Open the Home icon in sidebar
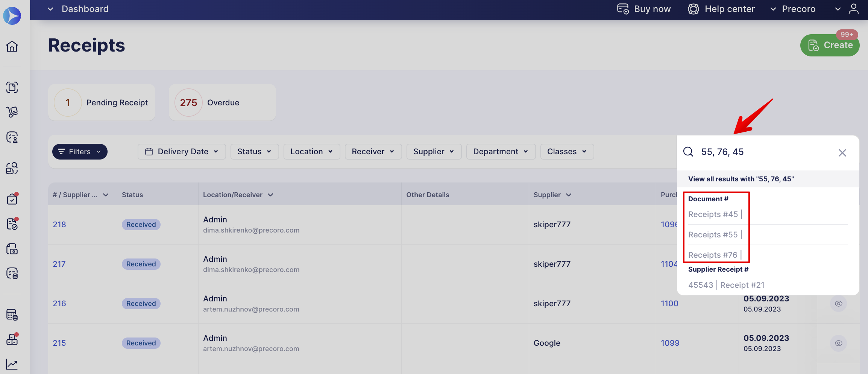This screenshot has height=374, width=868. pos(12,46)
